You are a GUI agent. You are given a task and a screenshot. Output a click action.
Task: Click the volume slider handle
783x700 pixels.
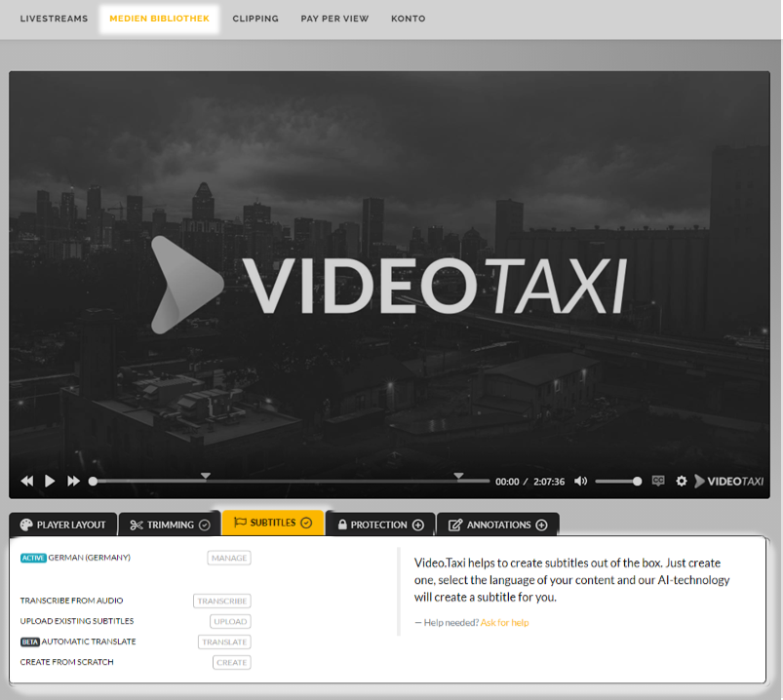[x=637, y=482]
